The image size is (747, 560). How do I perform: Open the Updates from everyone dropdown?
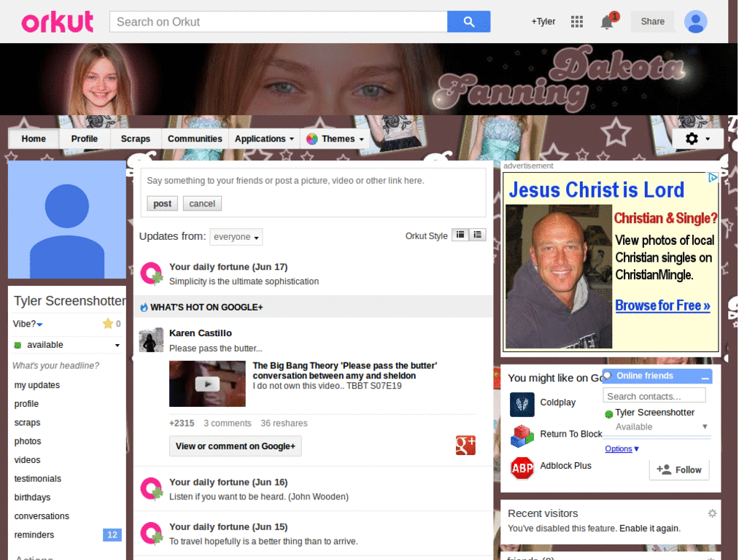click(236, 237)
